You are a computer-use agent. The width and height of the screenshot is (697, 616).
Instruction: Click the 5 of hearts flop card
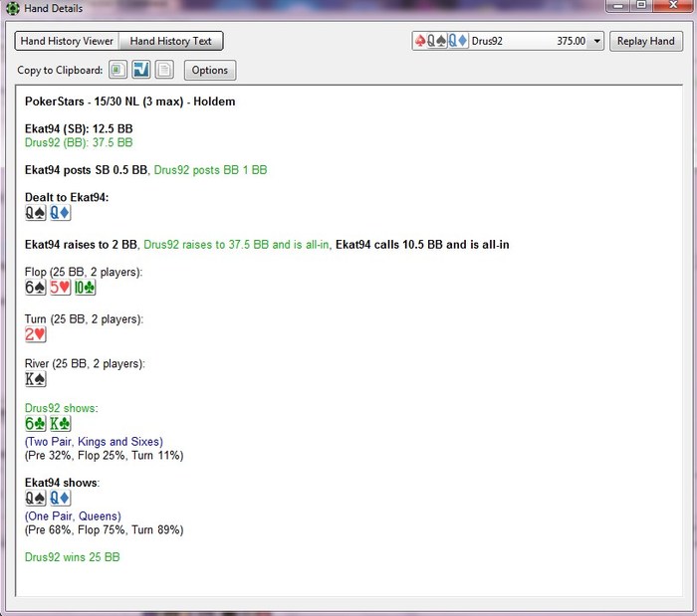click(x=60, y=288)
